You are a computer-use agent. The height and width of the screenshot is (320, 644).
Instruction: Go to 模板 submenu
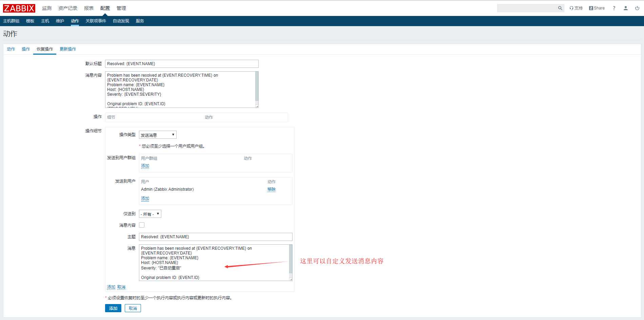point(30,21)
